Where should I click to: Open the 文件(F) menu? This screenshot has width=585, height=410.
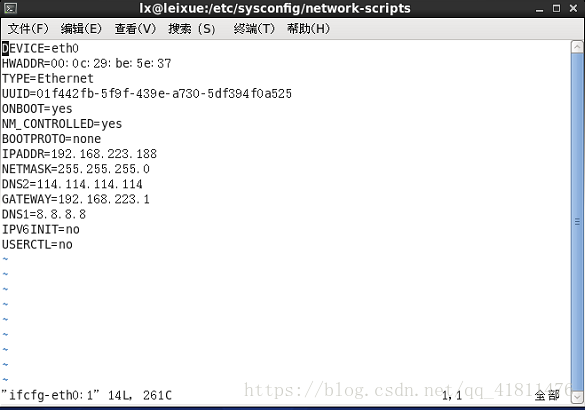pos(28,29)
